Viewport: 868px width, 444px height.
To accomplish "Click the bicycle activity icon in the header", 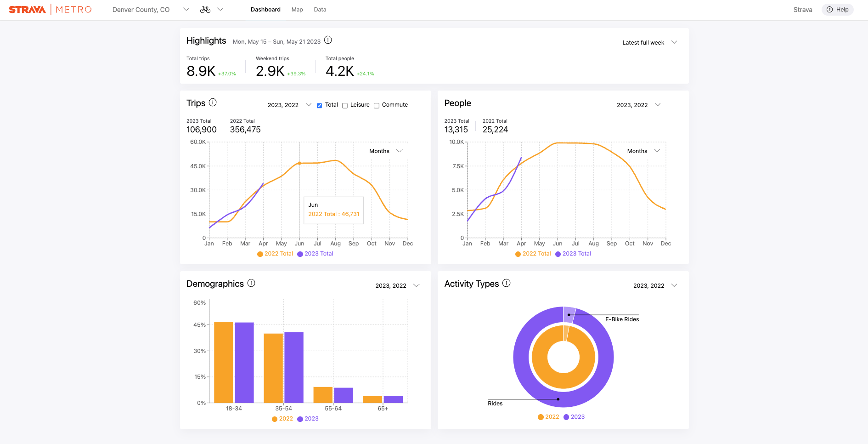I will (205, 9).
